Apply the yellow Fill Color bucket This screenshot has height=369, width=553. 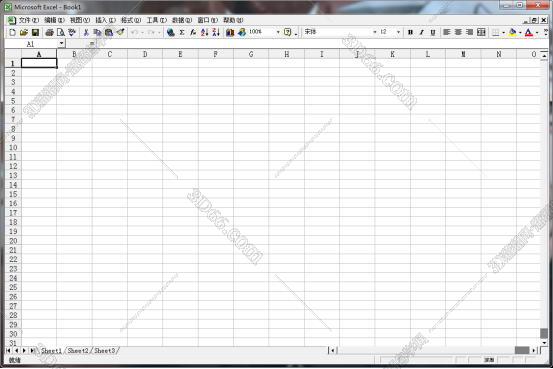tap(512, 32)
